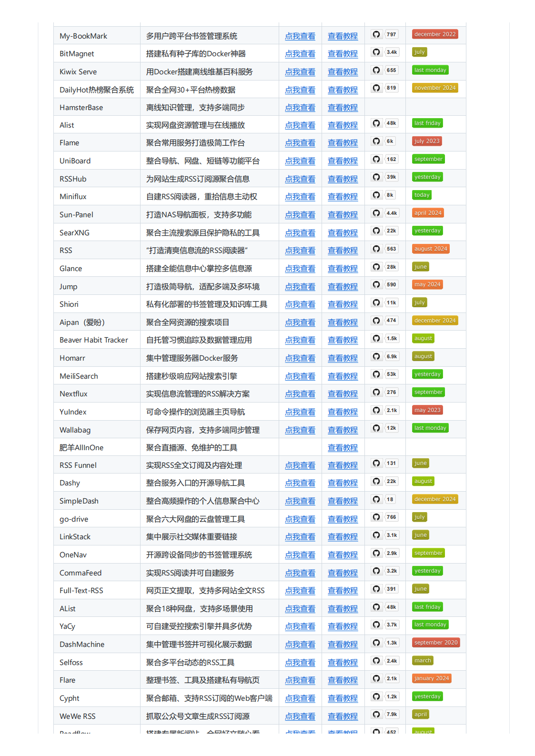Click the GitHub icon in the DailyHot row
The height and width of the screenshot is (756, 535).
coord(376,88)
